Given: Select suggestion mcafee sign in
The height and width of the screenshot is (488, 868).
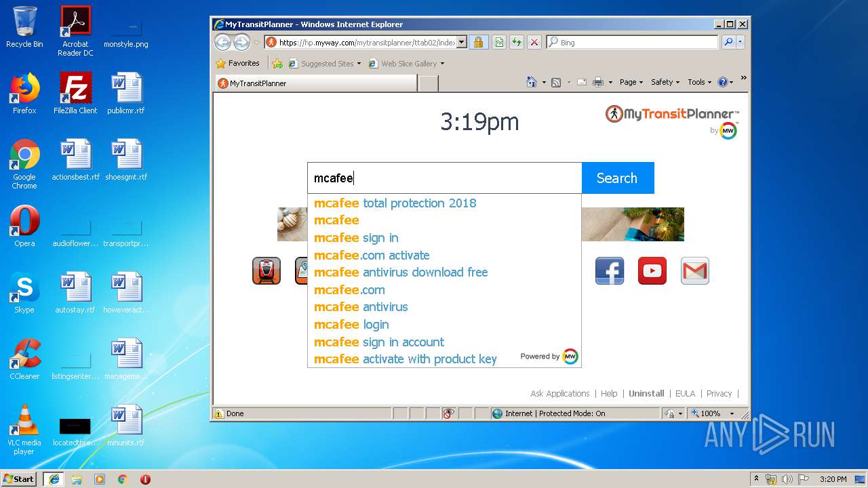Looking at the screenshot, I should [444, 238].
